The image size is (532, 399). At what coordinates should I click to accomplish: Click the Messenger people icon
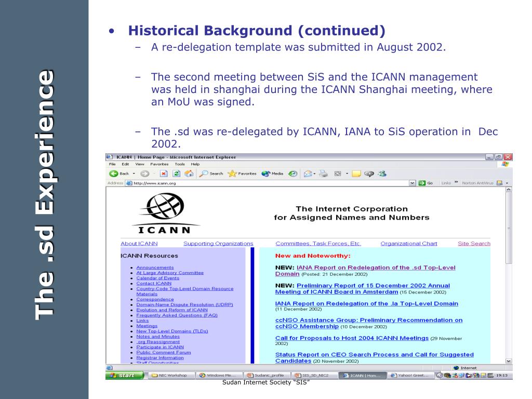click(x=382, y=174)
